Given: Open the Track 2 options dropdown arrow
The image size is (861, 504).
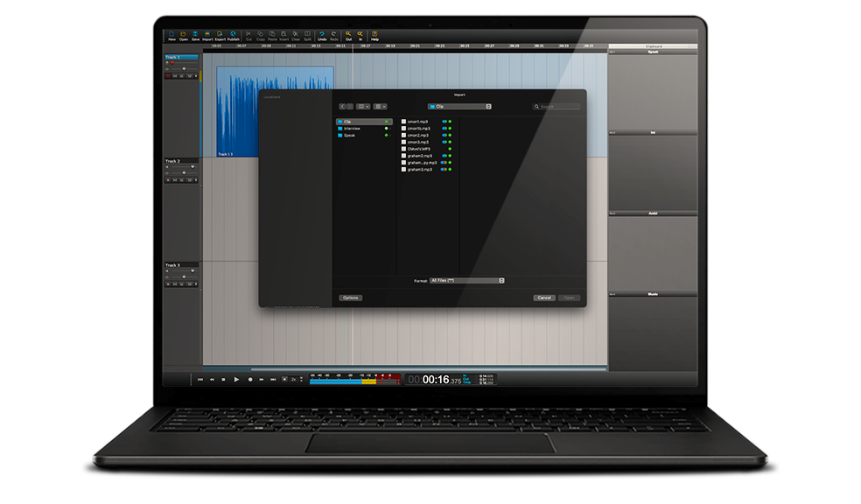Looking at the screenshot, I should pos(196,180).
